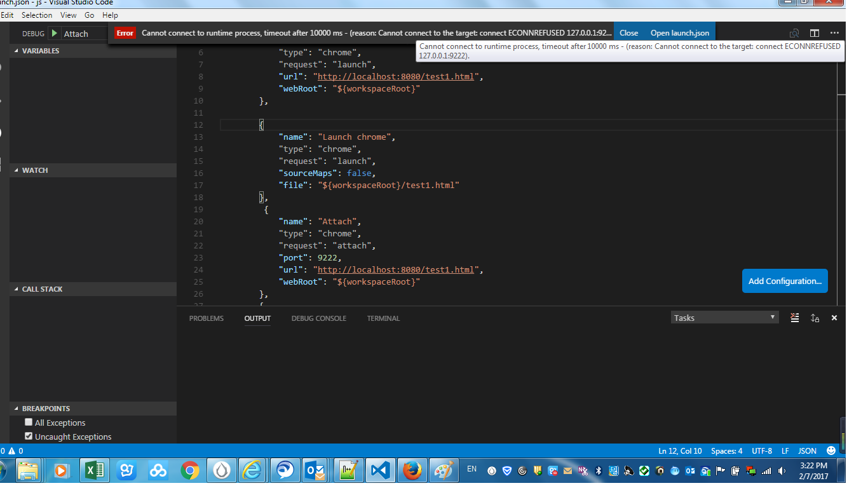
Task: Open the Help menu
Action: pos(110,15)
